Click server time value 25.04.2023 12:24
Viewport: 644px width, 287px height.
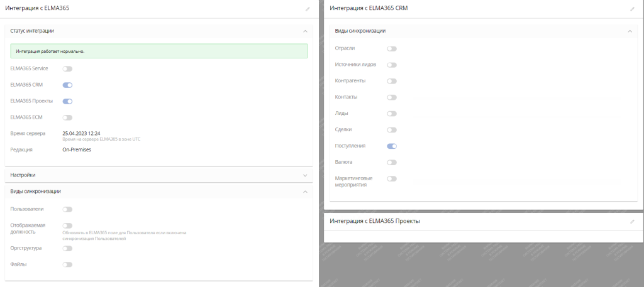[x=81, y=133]
